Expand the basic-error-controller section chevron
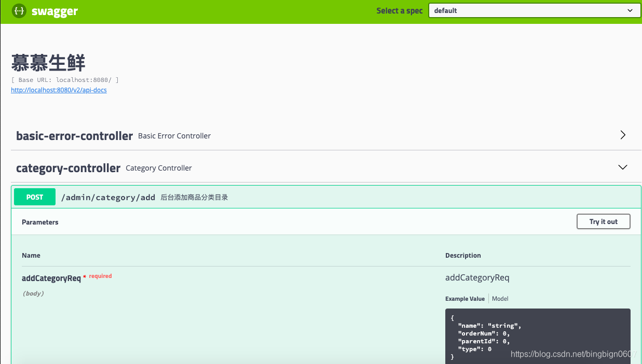Screen dimensions: 642x364 click(623, 135)
